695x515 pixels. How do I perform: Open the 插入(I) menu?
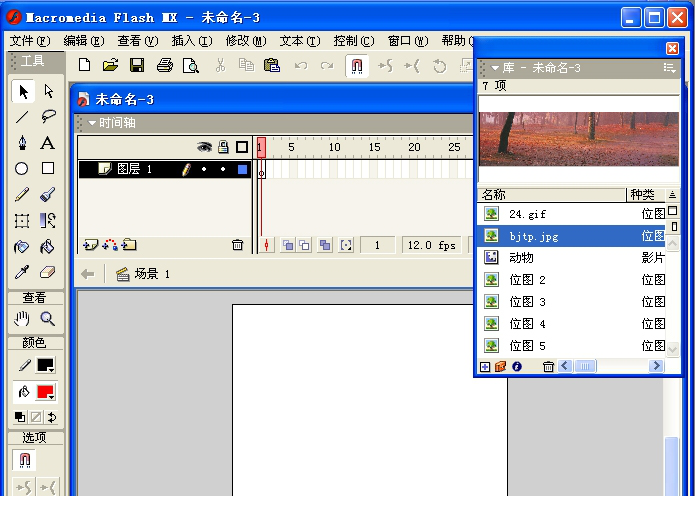(x=192, y=41)
